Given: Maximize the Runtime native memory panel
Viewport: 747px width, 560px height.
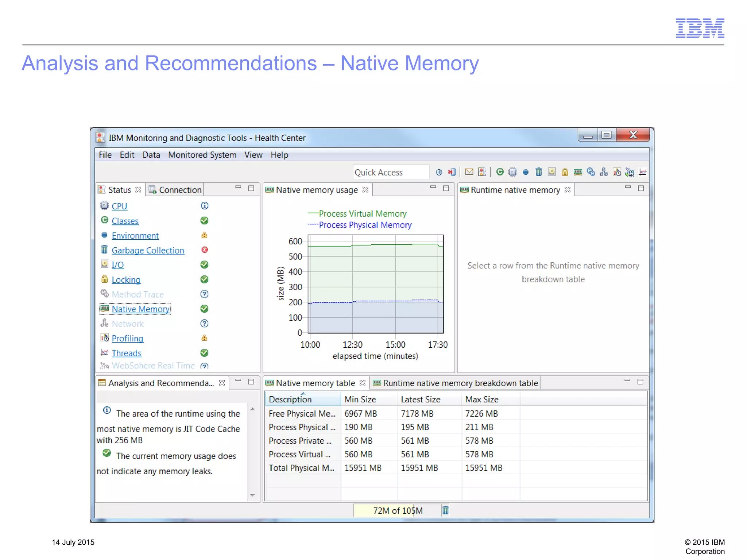Looking at the screenshot, I should [x=640, y=188].
